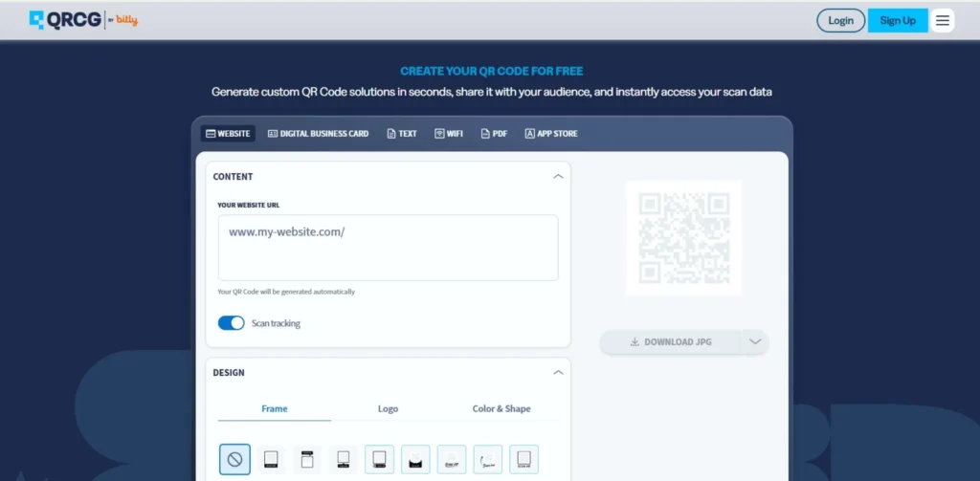Click the 'CREATE YOUR QR CODE FOR FREE' heading
Screen dimensions: 980x481
point(492,71)
